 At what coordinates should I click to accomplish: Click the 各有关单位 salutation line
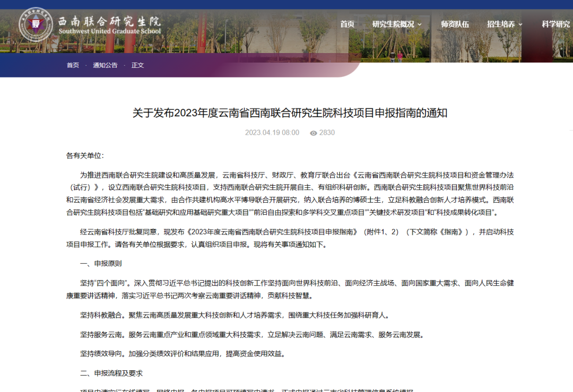[x=85, y=155]
